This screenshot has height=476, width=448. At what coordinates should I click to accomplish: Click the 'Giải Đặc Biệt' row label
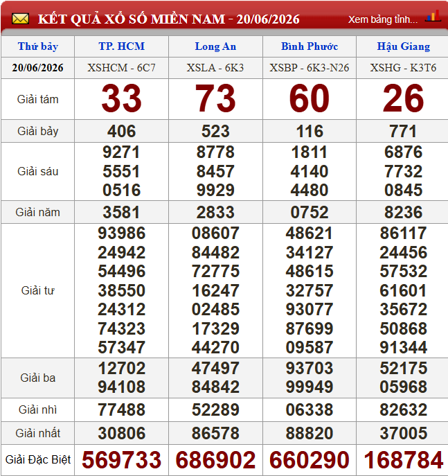tap(37, 459)
